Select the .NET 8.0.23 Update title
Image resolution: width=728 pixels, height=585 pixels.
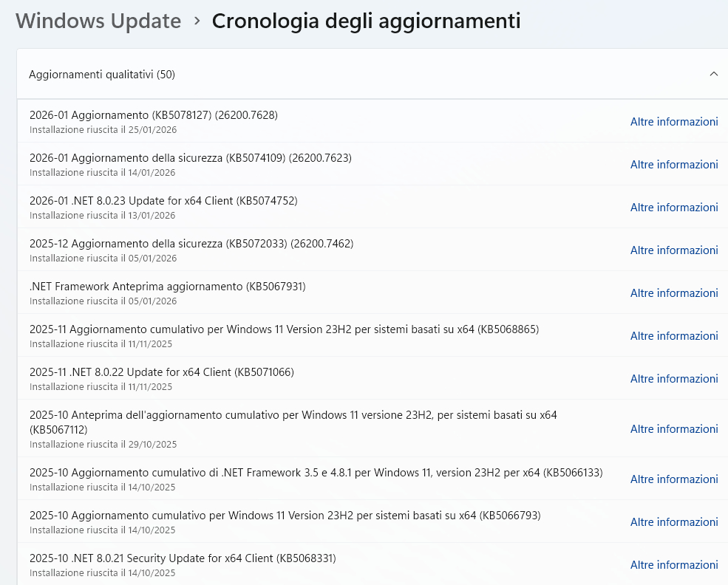[163, 201]
